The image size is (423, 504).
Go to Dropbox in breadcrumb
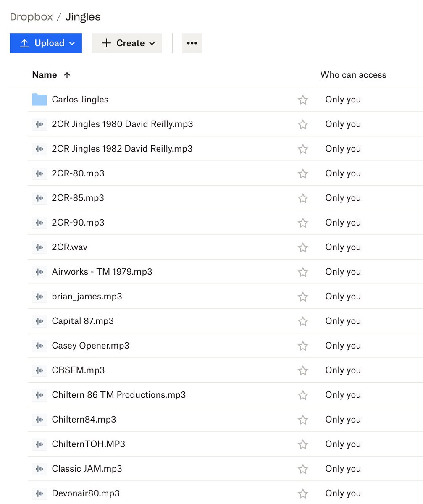pyautogui.click(x=32, y=17)
